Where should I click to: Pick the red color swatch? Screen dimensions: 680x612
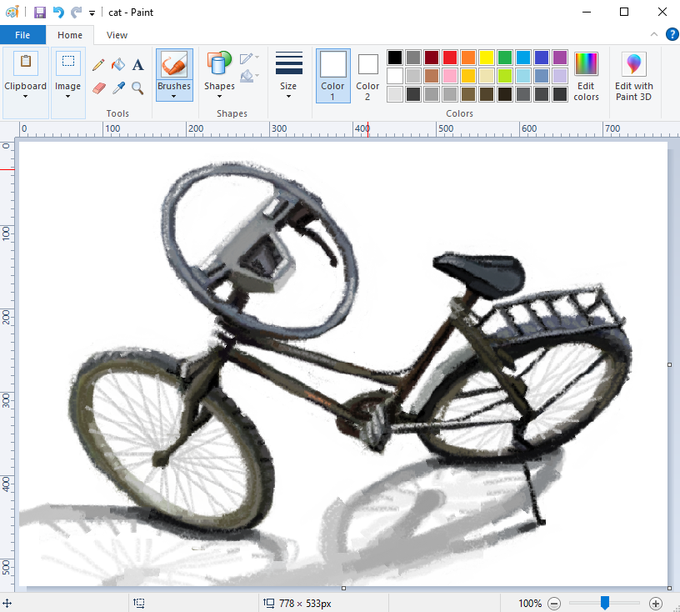tap(450, 57)
